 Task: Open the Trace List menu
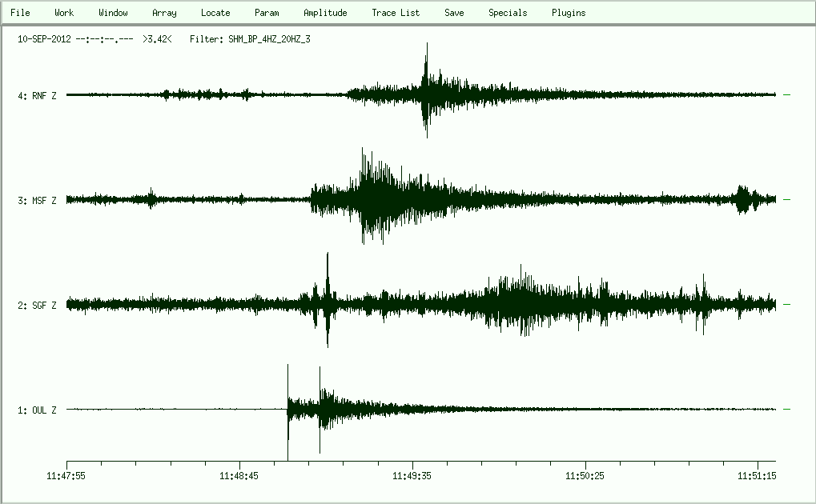[396, 13]
